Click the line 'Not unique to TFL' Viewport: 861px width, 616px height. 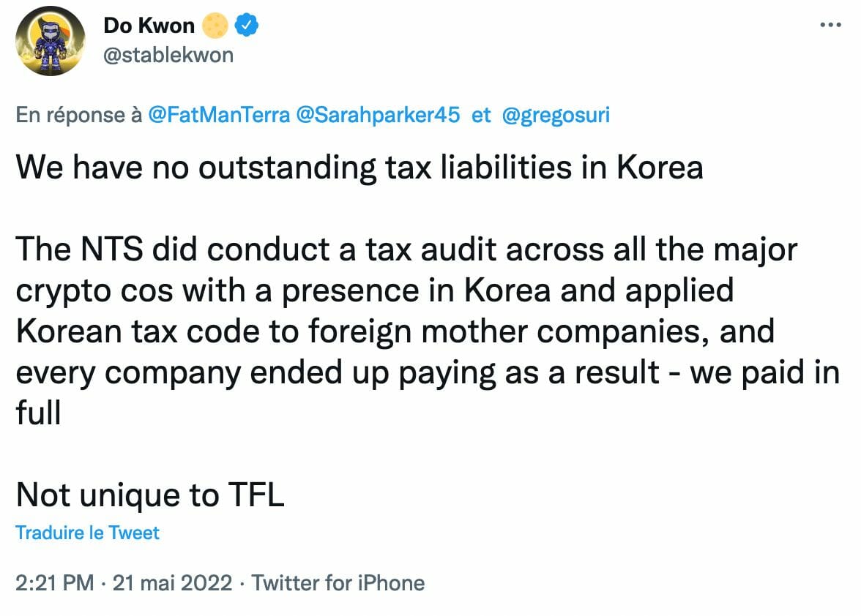coord(149,496)
